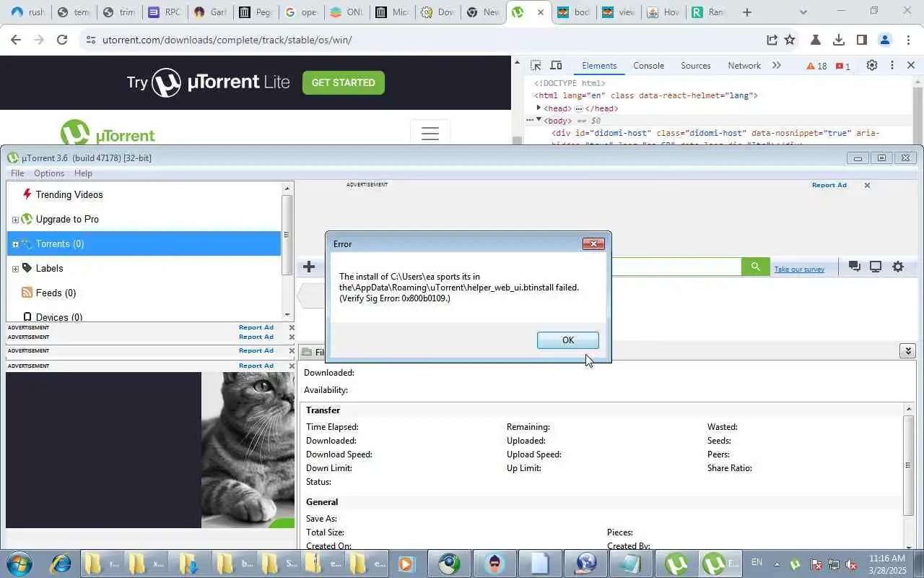Screen dimensions: 924x578
Task: Expand the Torrents (0) tree node
Action: click(15, 244)
